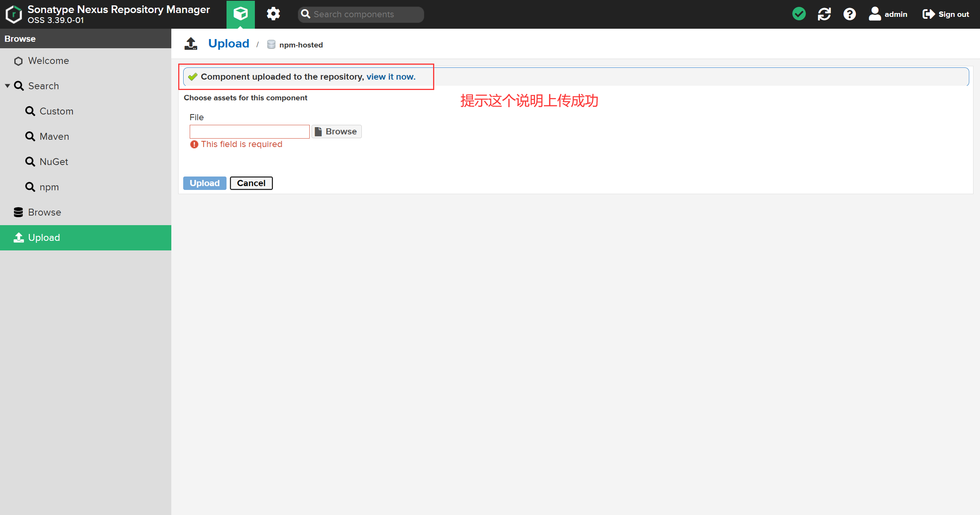
Task: Select npm search in the sidebar
Action: (x=49, y=187)
